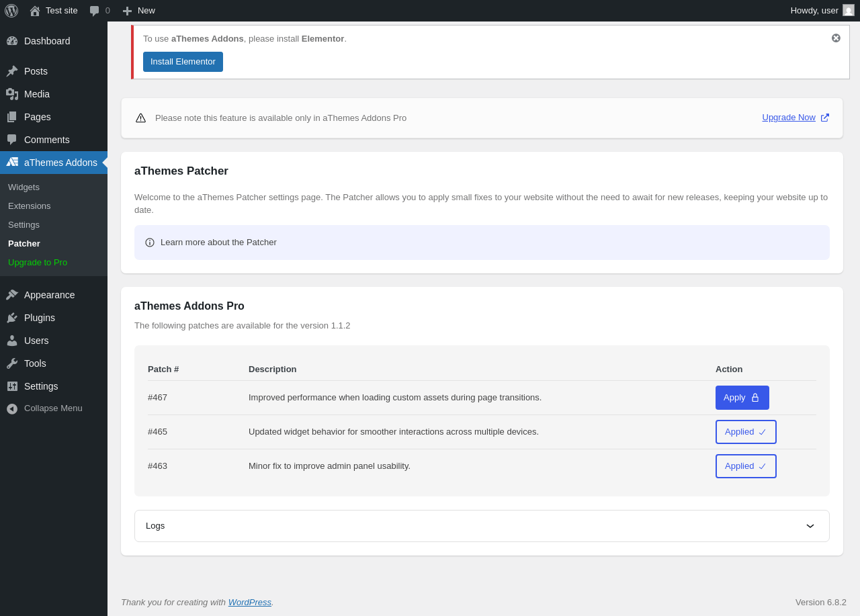Click the Upgrade Now link
The height and width of the screenshot is (616, 860).
coord(789,118)
